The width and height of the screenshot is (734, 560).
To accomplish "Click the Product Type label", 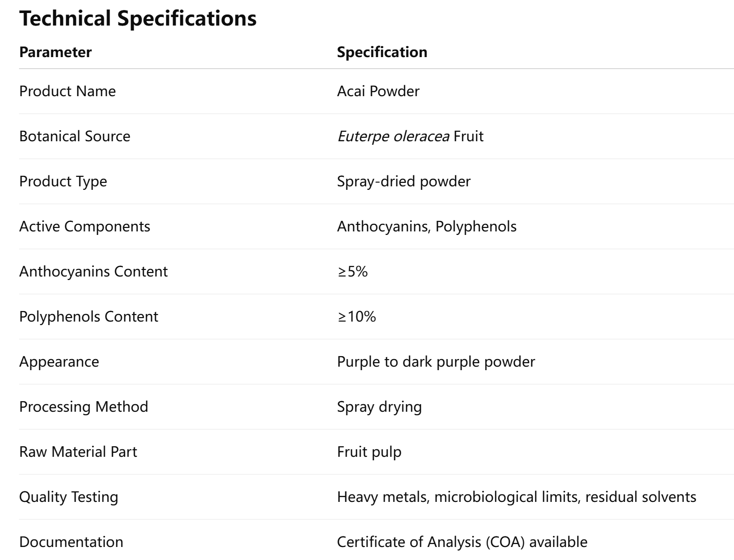I will [x=63, y=181].
